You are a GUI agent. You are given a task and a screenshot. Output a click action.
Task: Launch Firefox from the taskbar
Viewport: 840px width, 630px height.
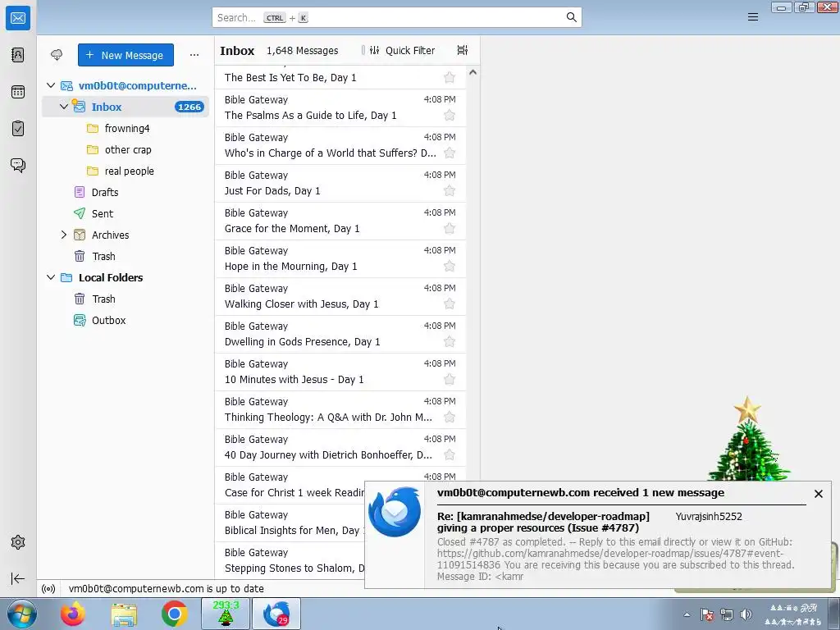tap(73, 614)
